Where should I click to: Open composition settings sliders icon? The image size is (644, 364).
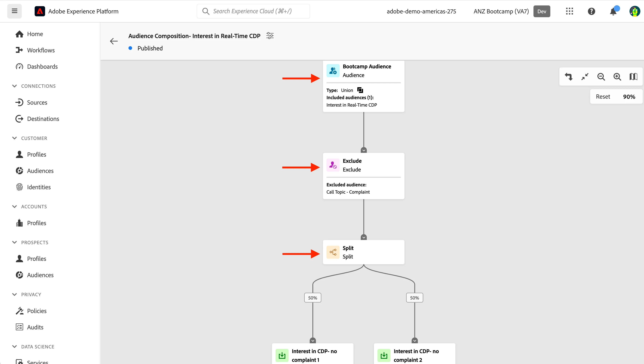[270, 36]
